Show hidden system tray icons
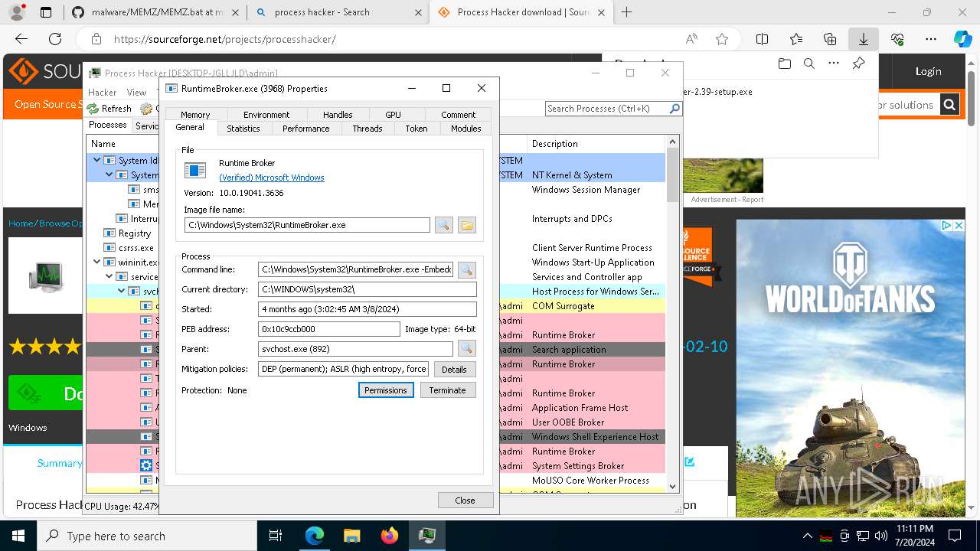The height and width of the screenshot is (551, 980). tap(807, 536)
